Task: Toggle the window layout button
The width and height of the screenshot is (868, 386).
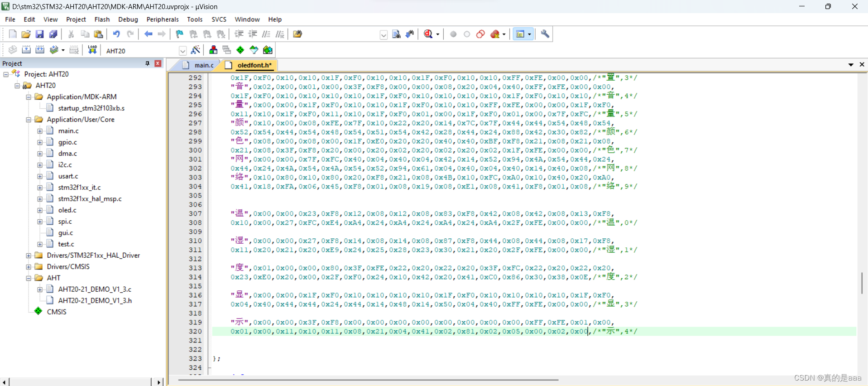Action: click(520, 34)
